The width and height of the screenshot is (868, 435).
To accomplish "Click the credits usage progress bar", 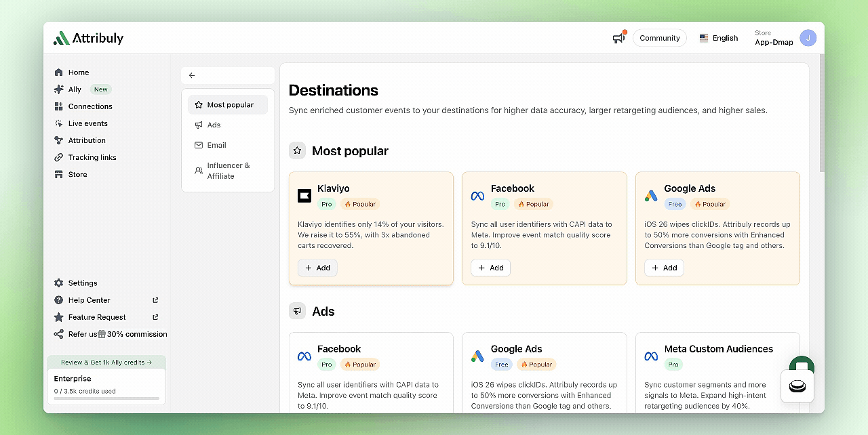I will point(106,398).
